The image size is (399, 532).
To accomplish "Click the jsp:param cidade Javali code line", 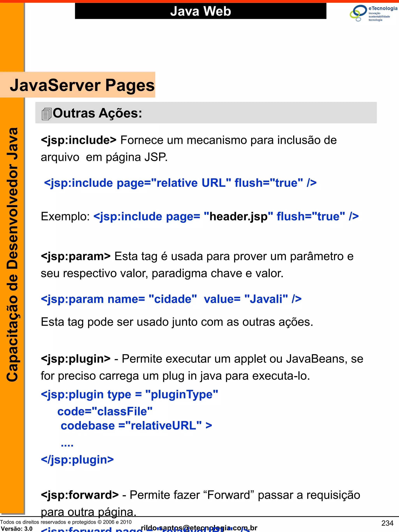I will [x=171, y=299].
